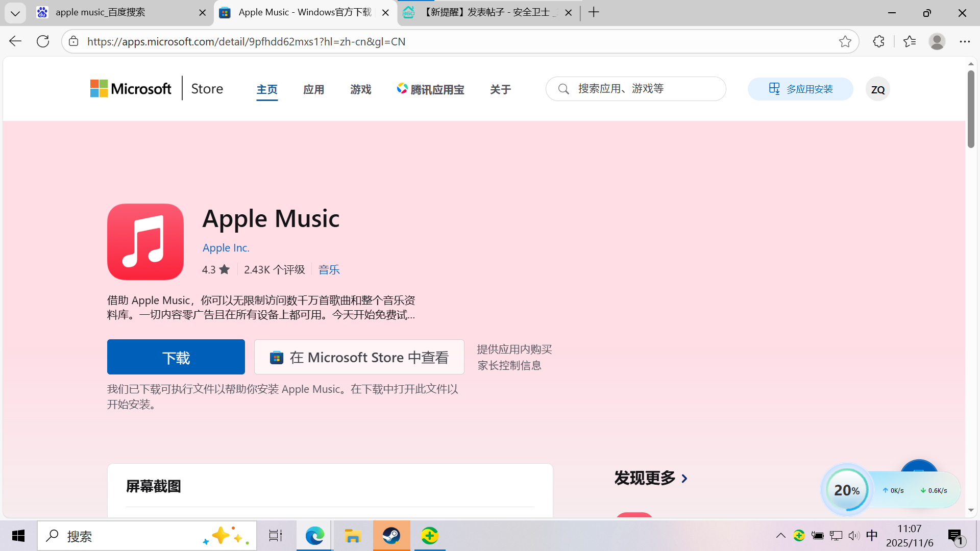Click the Apple Music app icon
The width and height of the screenshot is (980, 551).
pos(145,242)
